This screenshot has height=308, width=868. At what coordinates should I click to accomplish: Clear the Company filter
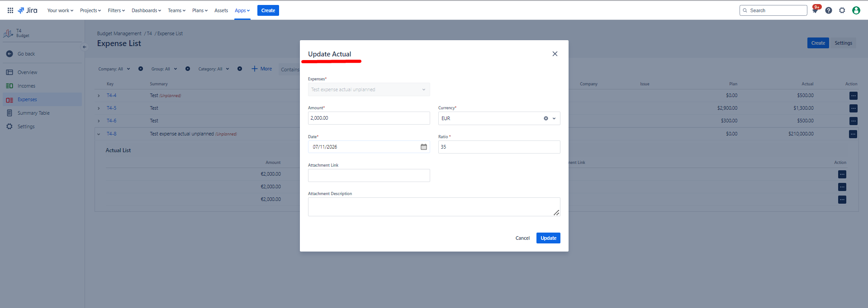click(x=141, y=69)
